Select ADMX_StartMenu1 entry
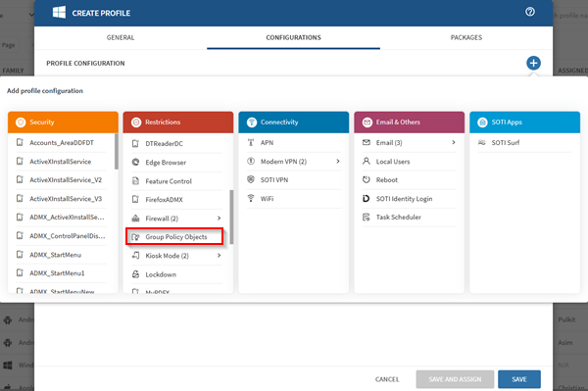This screenshot has height=391, width=588. (61, 272)
